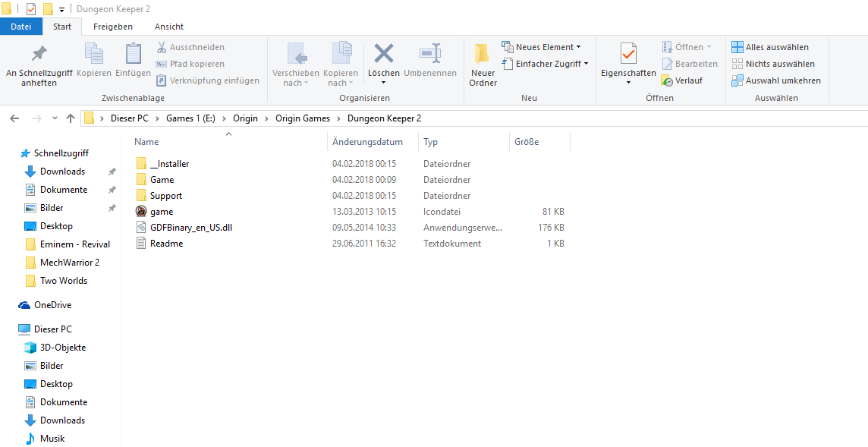
Task: Create a Neuer Ordner
Action: pos(483,65)
